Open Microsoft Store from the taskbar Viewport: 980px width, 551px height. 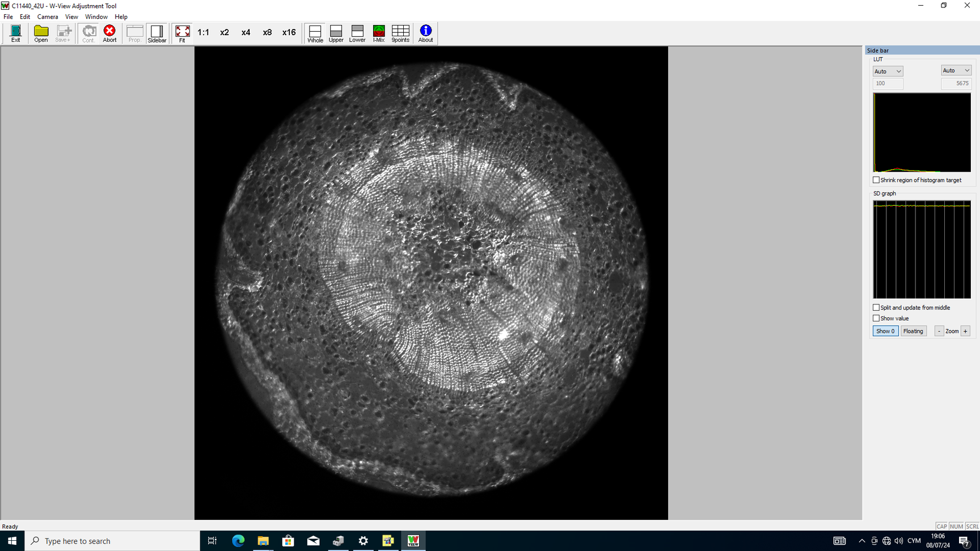pos(288,541)
